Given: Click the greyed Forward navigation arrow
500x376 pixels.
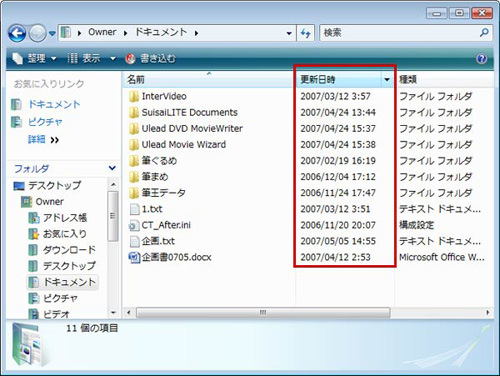Looking at the screenshot, I should 37,33.
